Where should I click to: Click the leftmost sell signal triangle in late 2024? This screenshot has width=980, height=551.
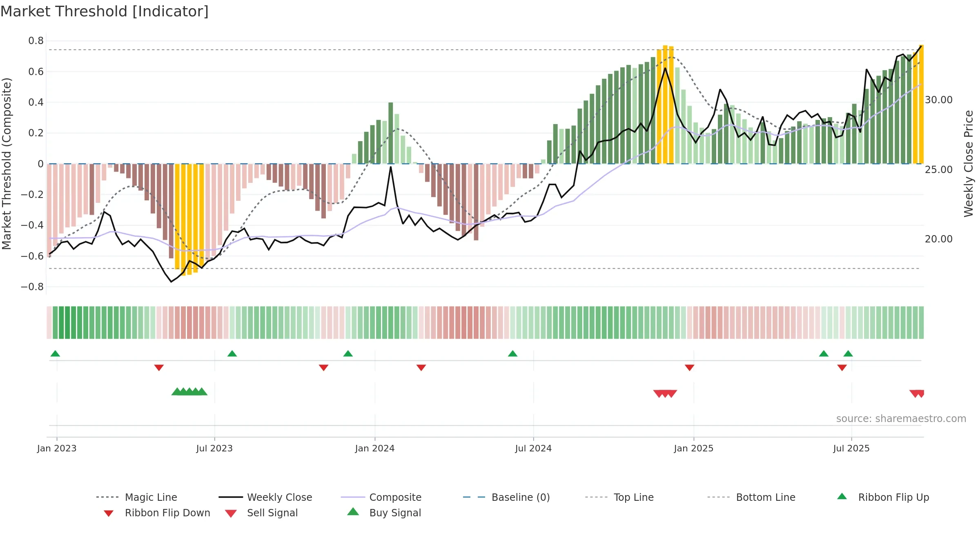click(x=659, y=393)
